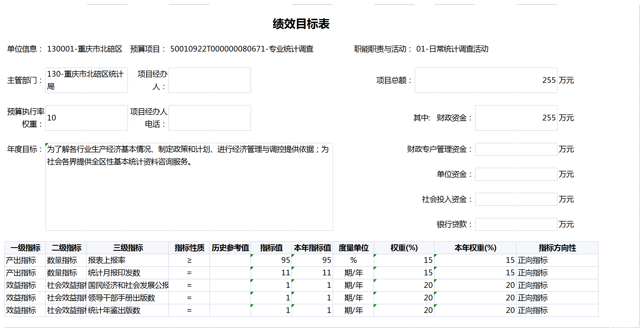Select the 单位信息 value 130001-重庆市北碚区
The width and height of the screenshot is (644, 332).
[x=85, y=49]
